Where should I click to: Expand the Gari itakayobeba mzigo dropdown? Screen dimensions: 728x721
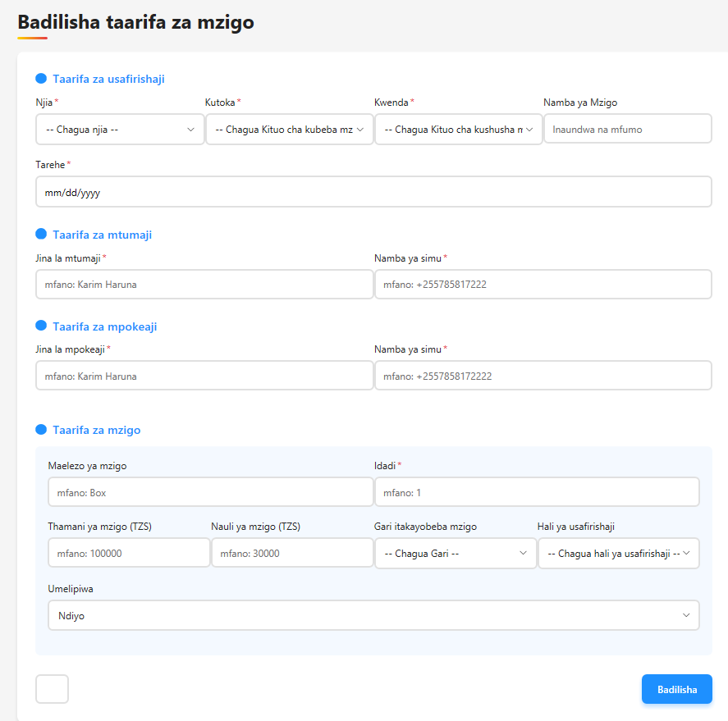pyautogui.click(x=456, y=554)
